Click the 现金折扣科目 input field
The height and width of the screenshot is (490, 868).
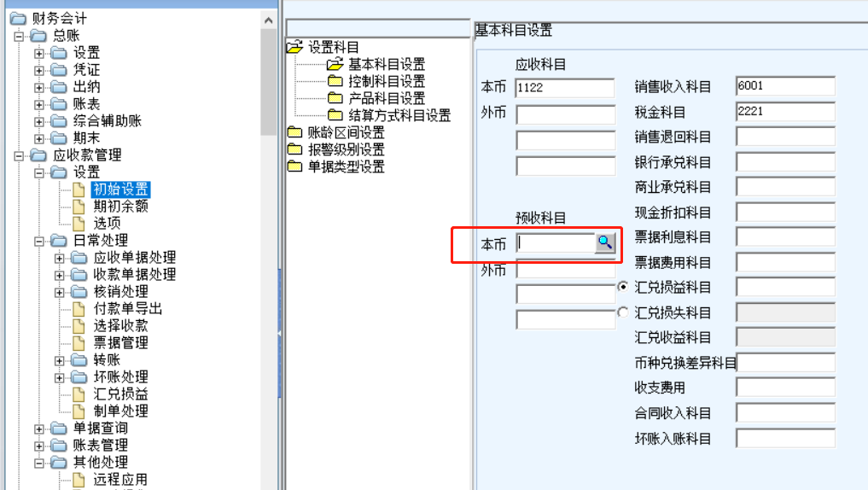785,213
